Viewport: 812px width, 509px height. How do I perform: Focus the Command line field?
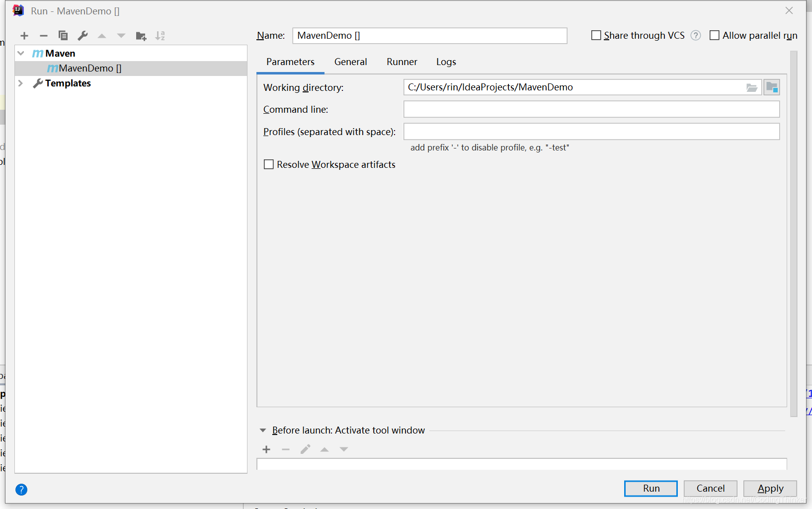click(x=591, y=109)
